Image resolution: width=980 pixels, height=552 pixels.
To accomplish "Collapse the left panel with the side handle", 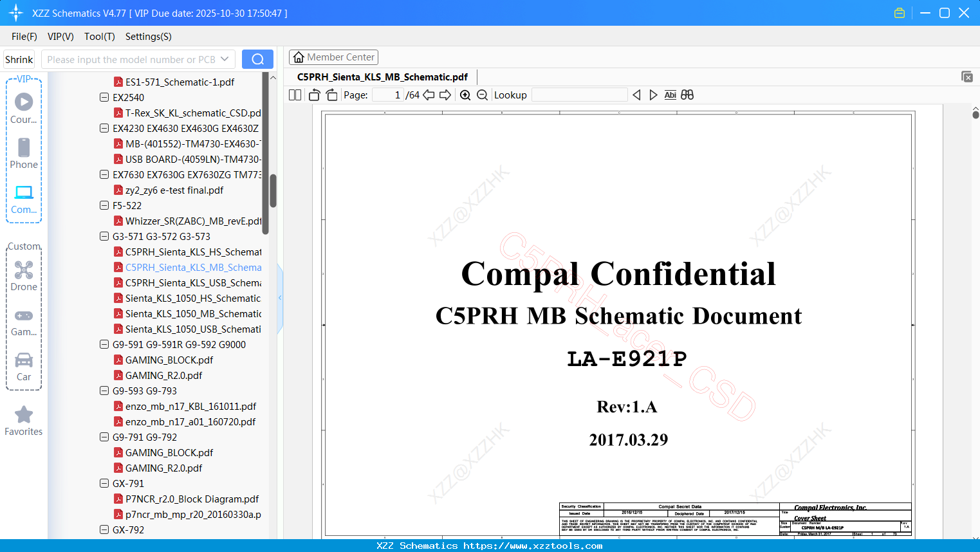I will coord(280,298).
